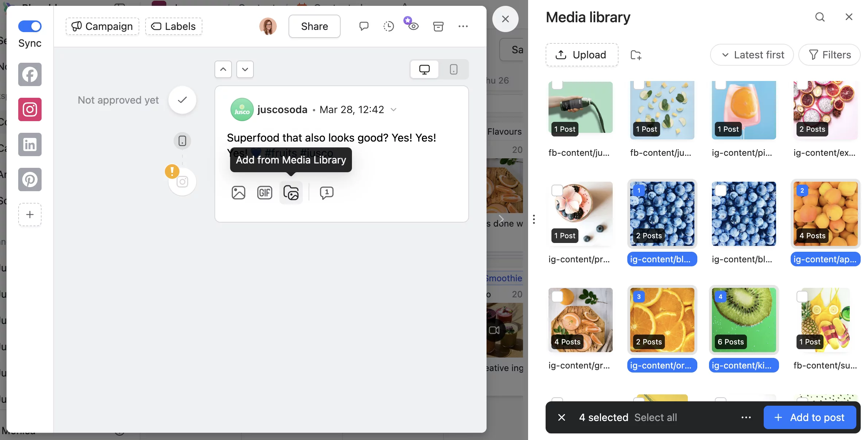Click Add to post button
Image resolution: width=868 pixels, height=440 pixels.
point(810,417)
